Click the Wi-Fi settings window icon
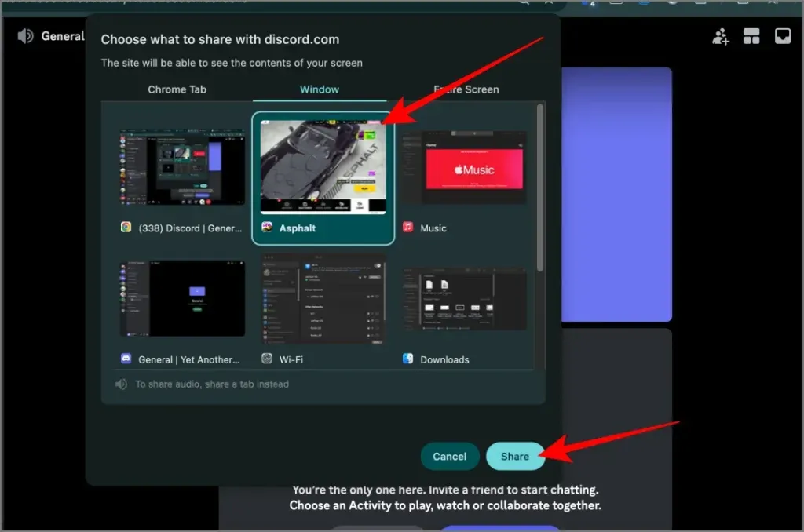 267,359
